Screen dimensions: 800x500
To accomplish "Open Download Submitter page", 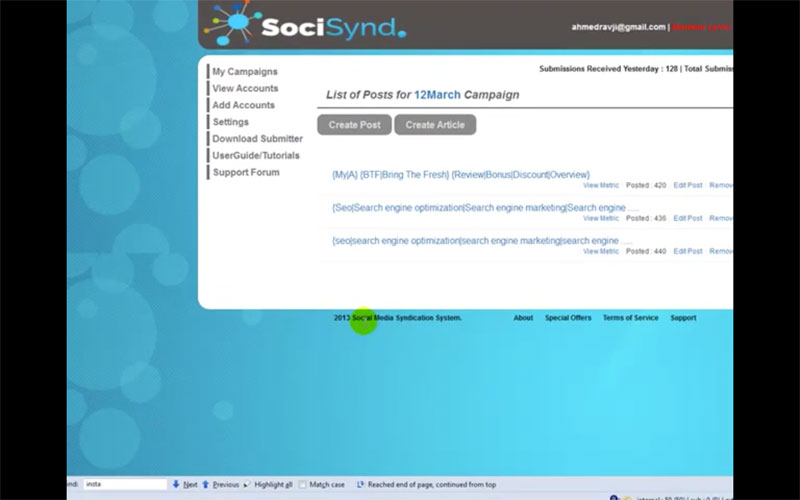I will tap(258, 139).
